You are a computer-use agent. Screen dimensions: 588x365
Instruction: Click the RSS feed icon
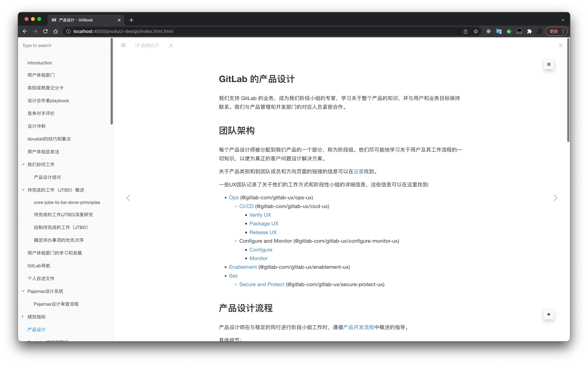point(561,45)
